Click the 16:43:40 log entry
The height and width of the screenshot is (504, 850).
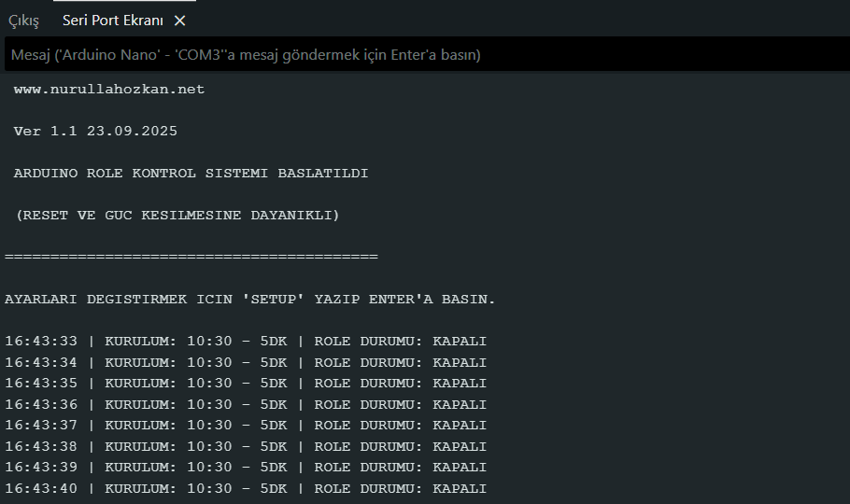point(246,488)
